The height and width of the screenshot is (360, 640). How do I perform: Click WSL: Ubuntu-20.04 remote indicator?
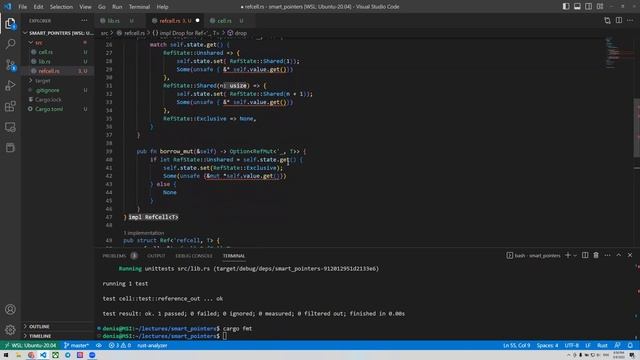(x=30, y=345)
